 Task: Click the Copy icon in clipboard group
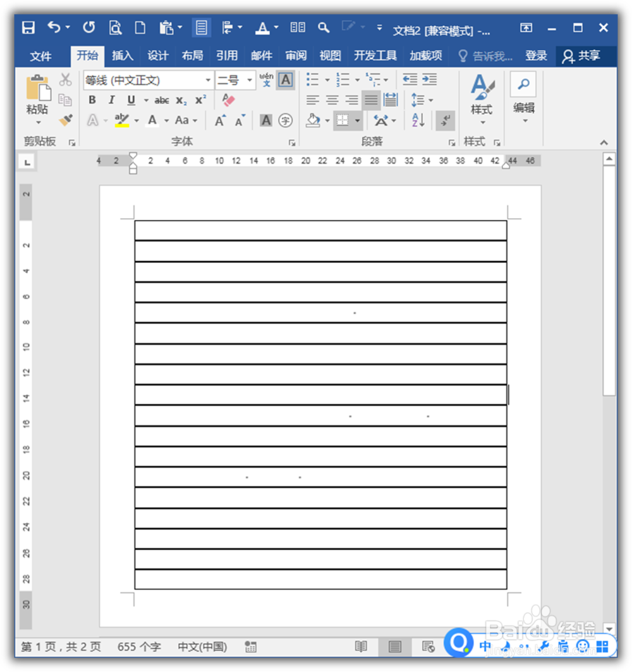click(65, 100)
